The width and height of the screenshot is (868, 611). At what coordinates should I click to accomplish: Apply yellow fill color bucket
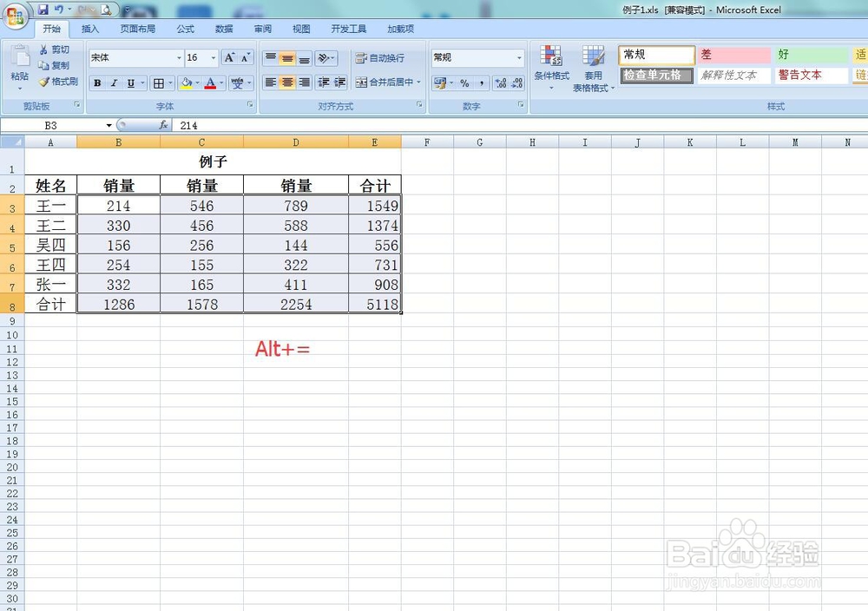click(x=186, y=83)
